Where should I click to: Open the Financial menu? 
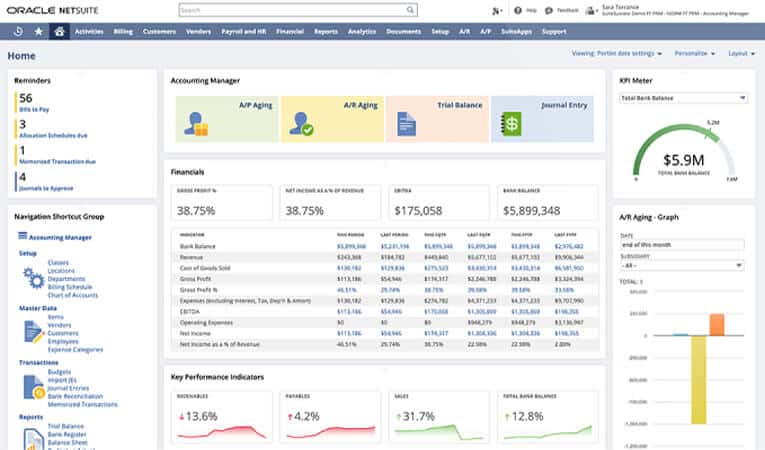[x=290, y=31]
